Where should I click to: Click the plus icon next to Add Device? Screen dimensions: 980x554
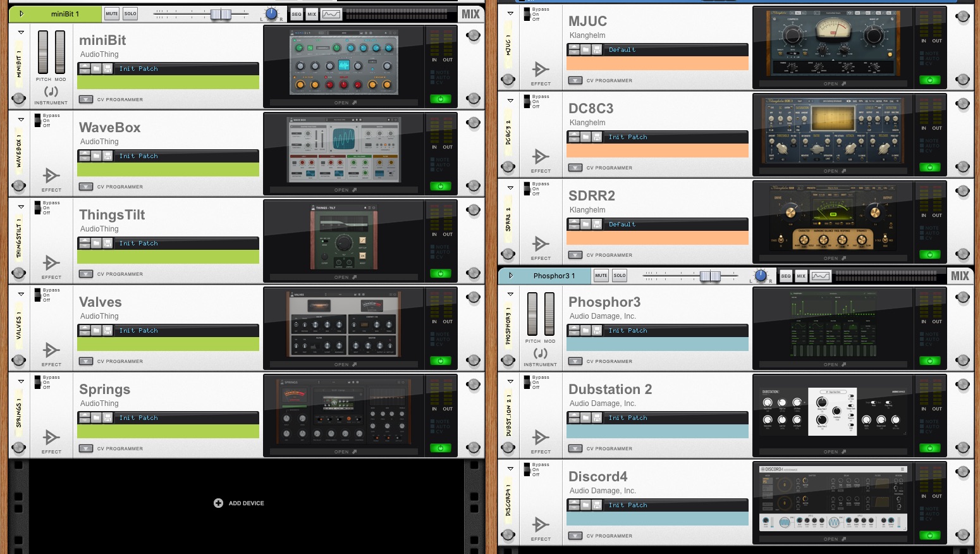[x=218, y=503]
